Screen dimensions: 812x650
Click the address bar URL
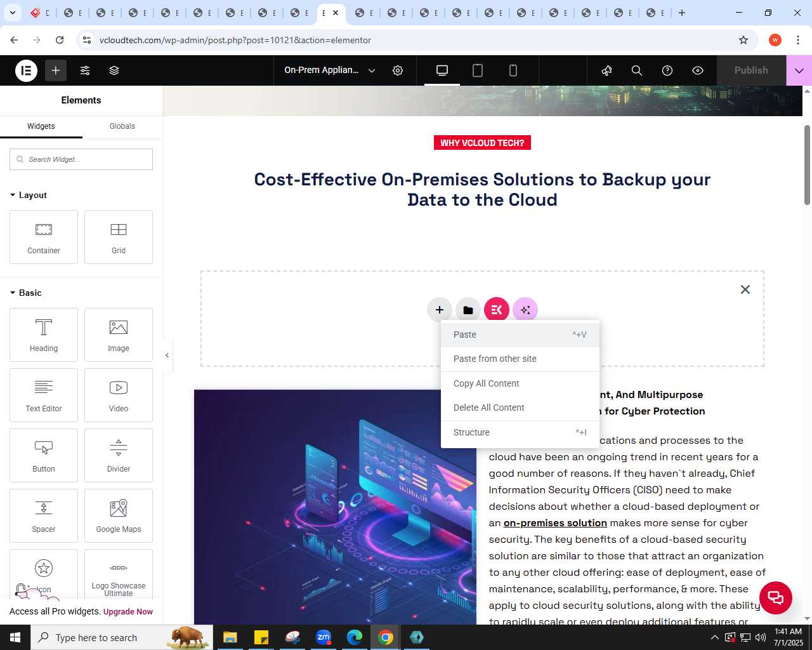coord(235,40)
